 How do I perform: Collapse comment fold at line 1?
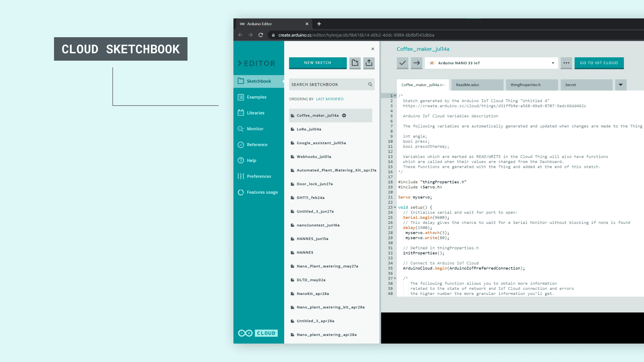pos(395,96)
